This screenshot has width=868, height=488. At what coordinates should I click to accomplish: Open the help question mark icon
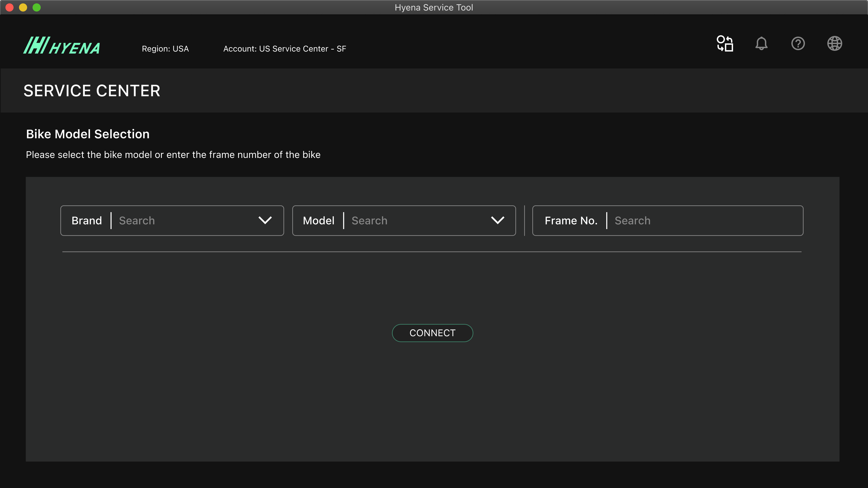(x=798, y=44)
